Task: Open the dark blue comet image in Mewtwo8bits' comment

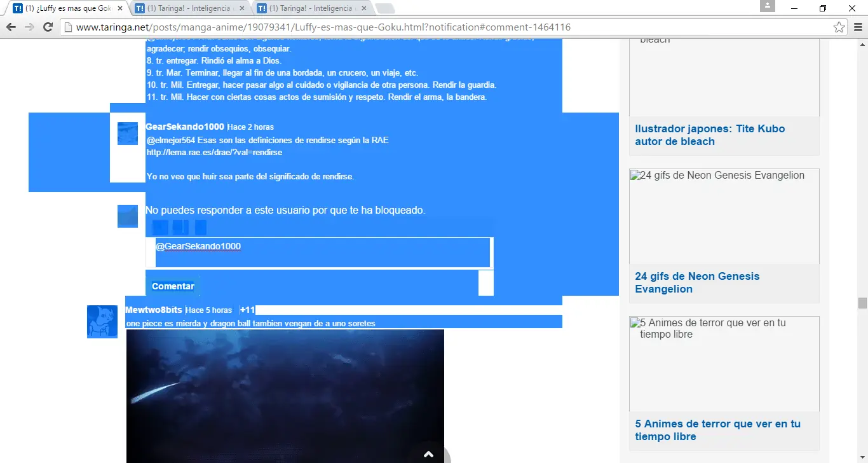Action: point(285,396)
